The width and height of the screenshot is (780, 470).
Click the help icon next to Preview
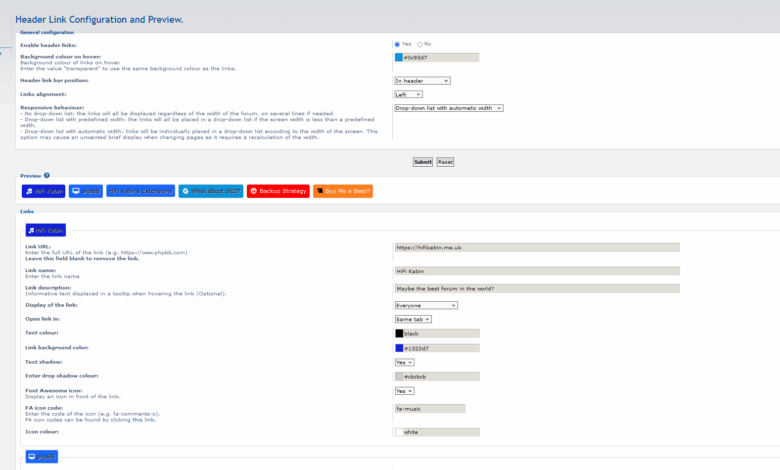pos(47,175)
